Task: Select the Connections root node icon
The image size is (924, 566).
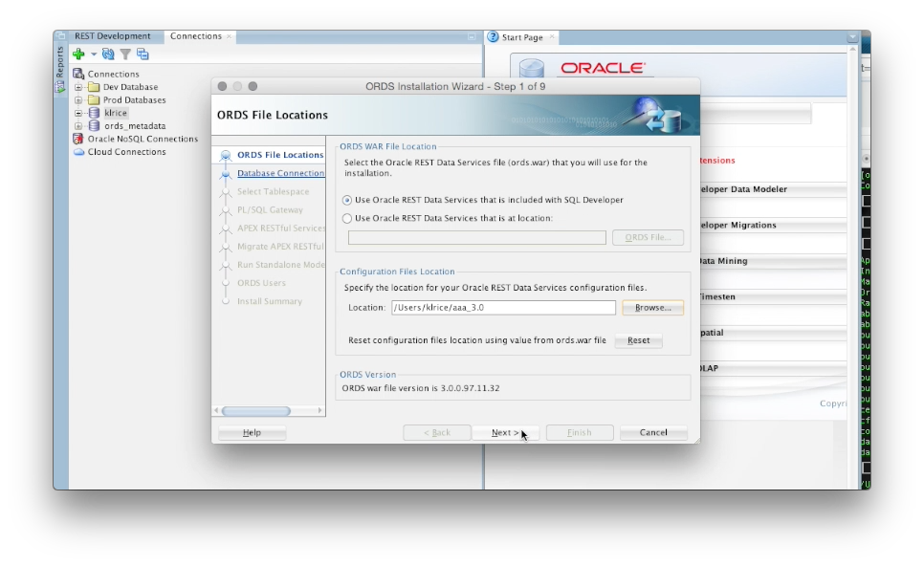Action: coord(78,74)
